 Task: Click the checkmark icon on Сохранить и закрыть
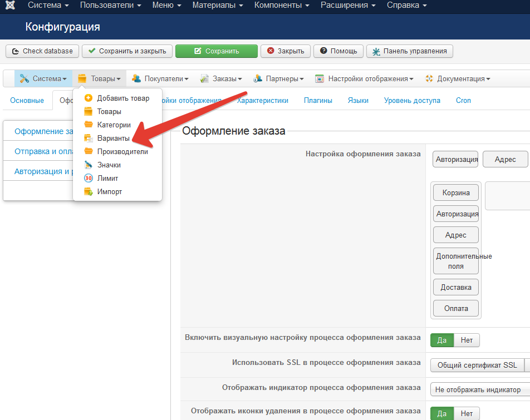coord(92,51)
